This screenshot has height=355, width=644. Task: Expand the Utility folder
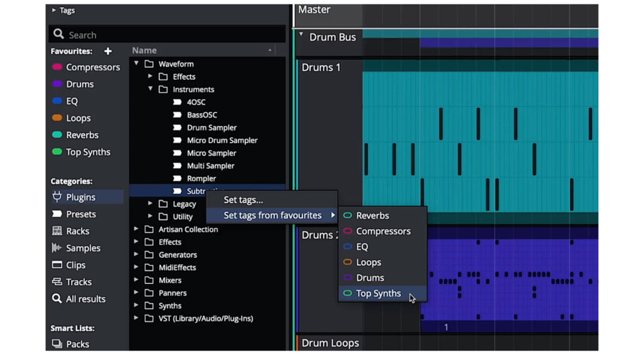pyautogui.click(x=150, y=216)
